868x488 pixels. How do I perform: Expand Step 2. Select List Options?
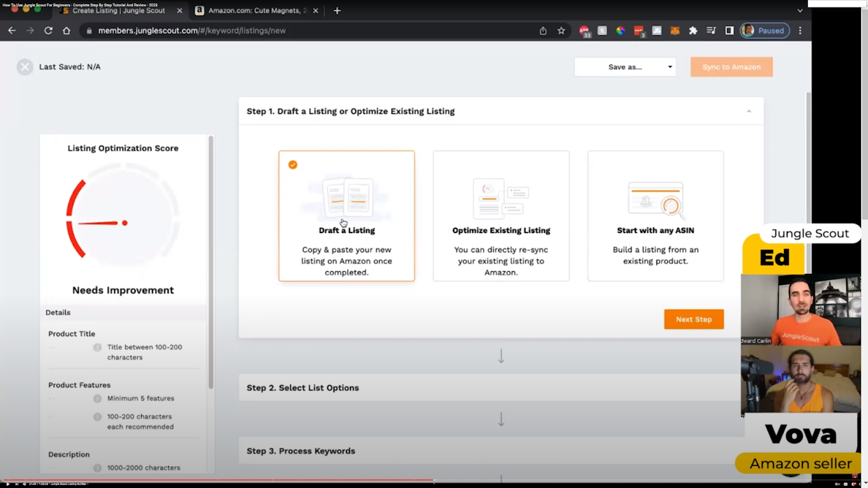tap(490, 388)
